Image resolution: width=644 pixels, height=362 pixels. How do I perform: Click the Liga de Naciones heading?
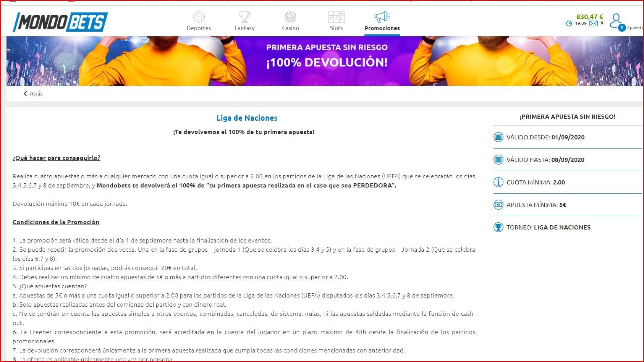coord(247,118)
